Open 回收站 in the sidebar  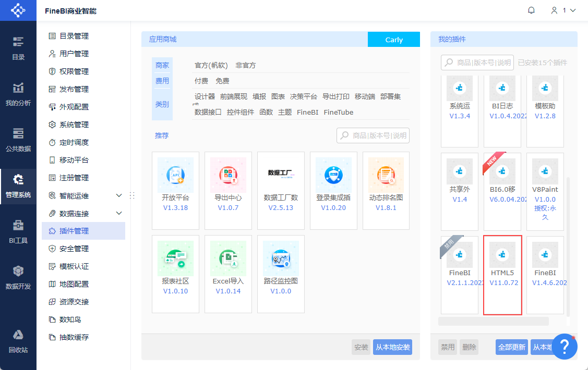18,341
